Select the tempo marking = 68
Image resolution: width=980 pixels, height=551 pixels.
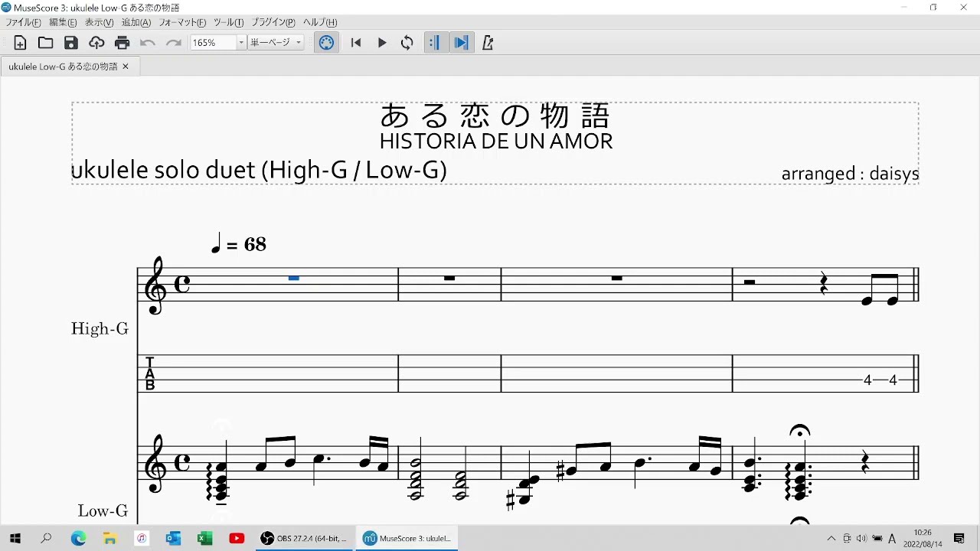239,244
